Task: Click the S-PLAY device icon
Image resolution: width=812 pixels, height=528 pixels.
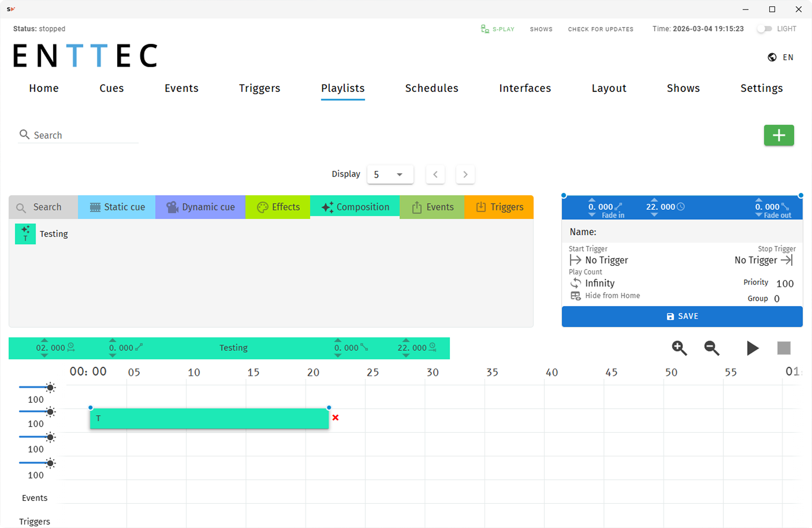Action: 485,29
